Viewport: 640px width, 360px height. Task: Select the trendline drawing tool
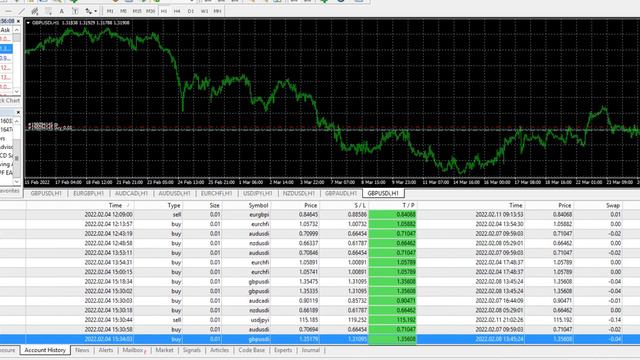click(21, 11)
